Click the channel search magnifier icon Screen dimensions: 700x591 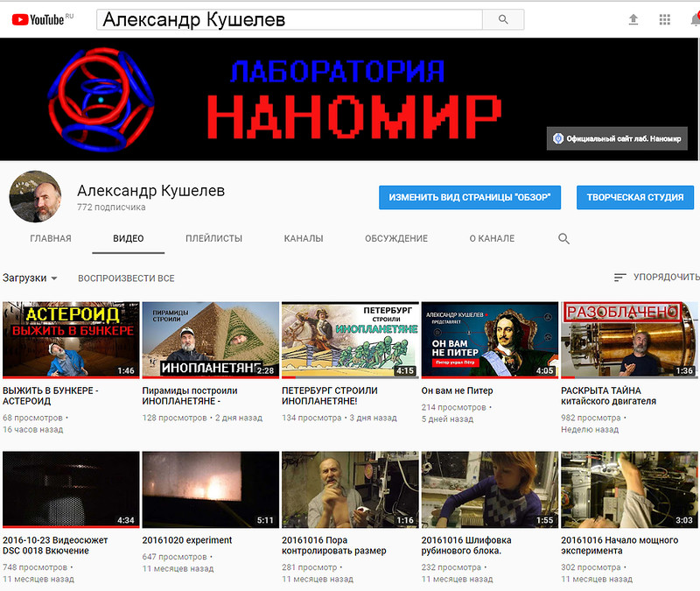(563, 238)
